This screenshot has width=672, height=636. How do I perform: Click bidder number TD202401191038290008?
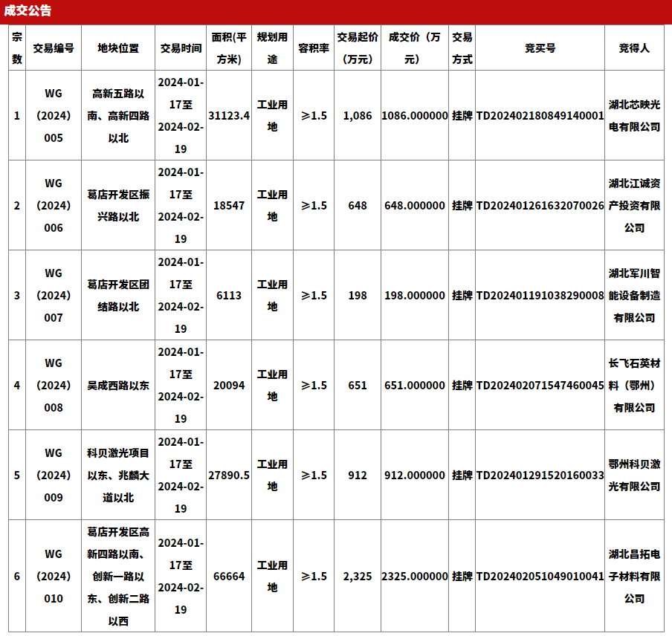pos(540,296)
